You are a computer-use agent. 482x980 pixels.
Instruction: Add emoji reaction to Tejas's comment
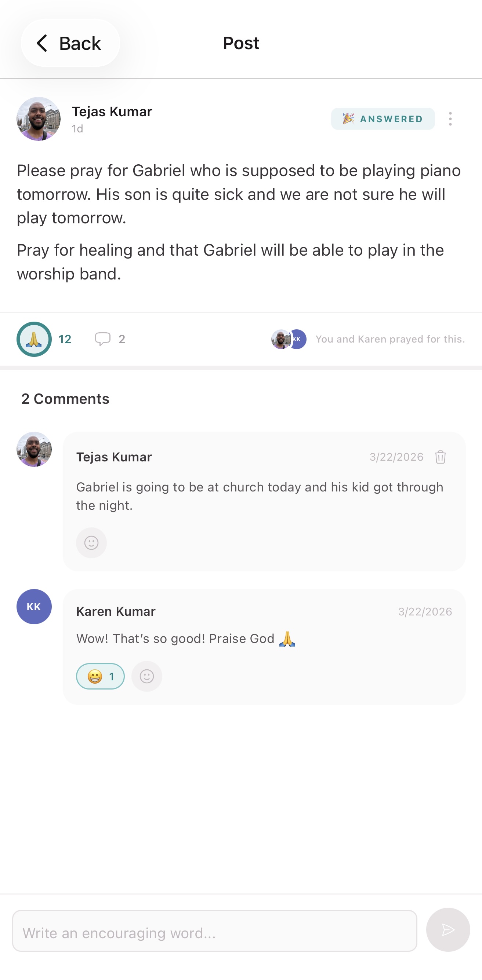(91, 542)
